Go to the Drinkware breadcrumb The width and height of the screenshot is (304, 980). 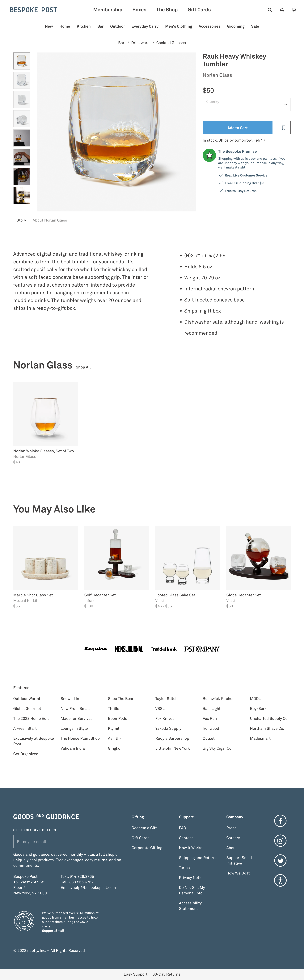click(x=140, y=43)
